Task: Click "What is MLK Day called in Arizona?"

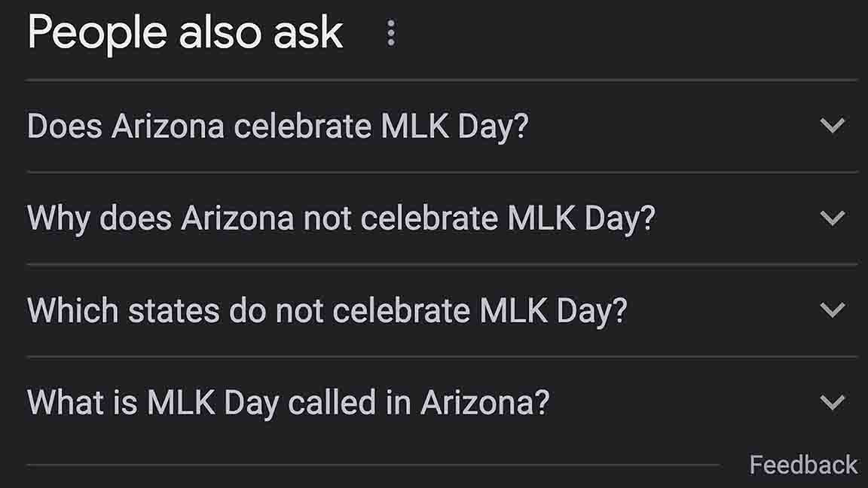Action: [x=288, y=402]
